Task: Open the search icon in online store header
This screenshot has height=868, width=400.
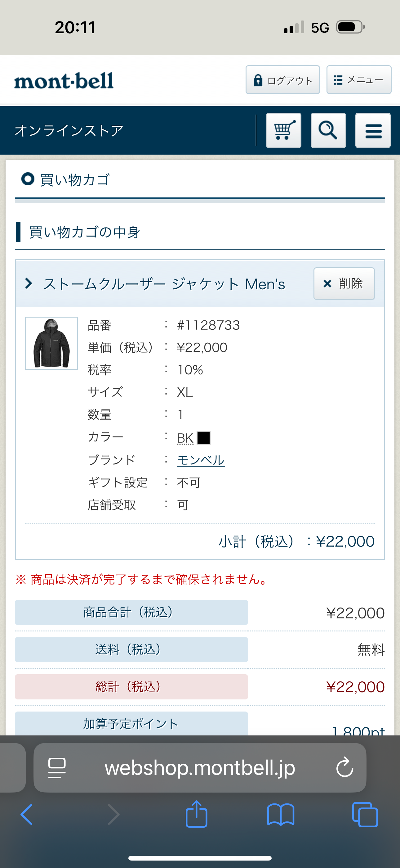Action: [x=328, y=131]
